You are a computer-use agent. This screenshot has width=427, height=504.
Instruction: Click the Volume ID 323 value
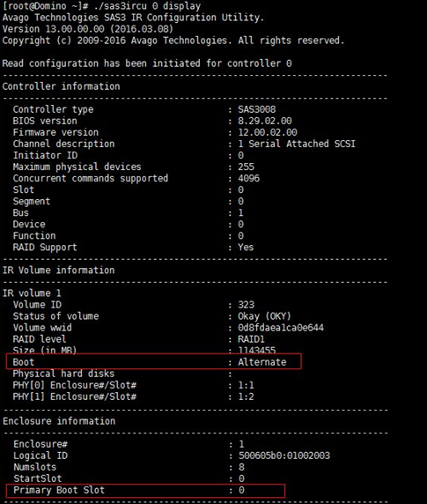tap(246, 305)
